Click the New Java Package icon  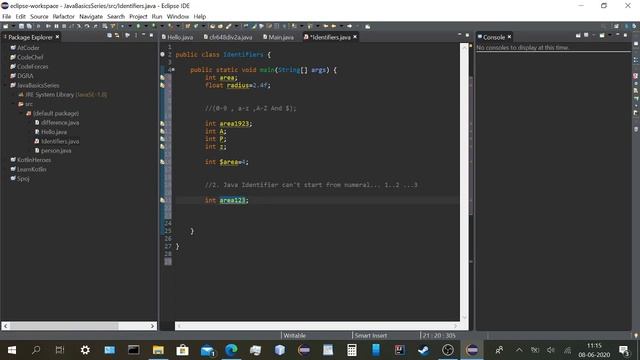[188, 26]
